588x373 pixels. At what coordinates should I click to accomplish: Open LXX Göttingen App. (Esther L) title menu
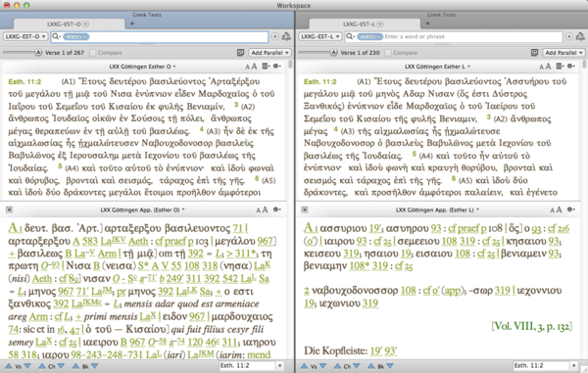[437, 210]
